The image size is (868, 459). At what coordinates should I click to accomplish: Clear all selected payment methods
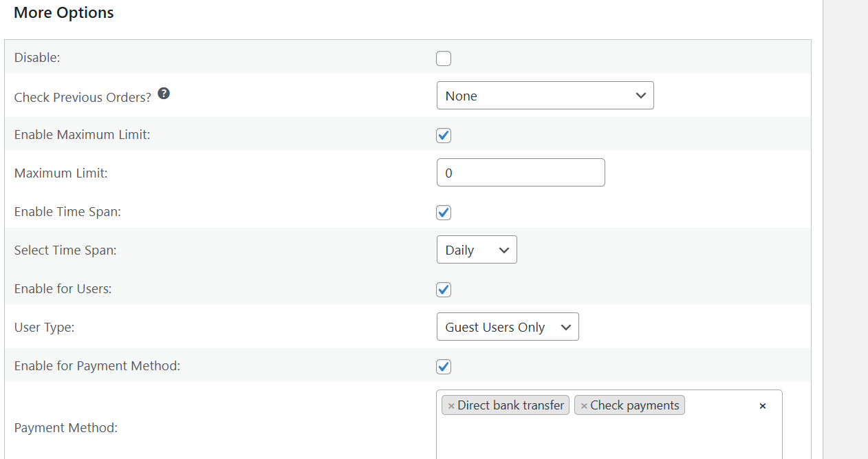point(763,405)
